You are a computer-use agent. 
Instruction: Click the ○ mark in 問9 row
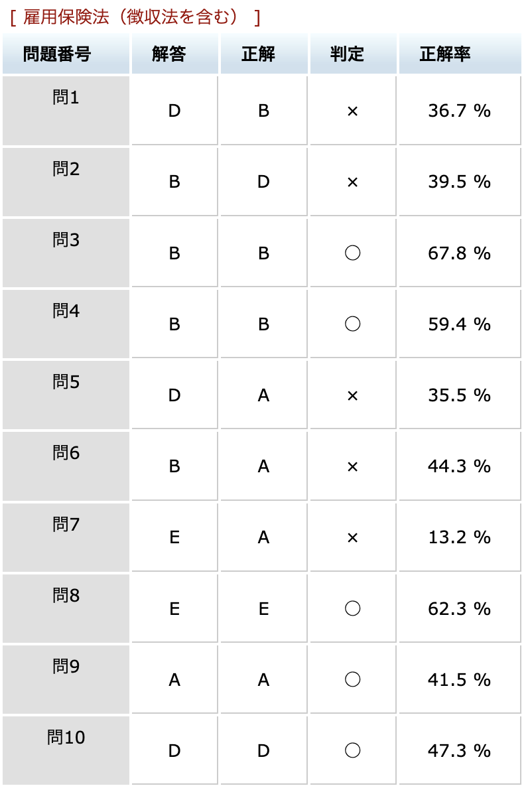click(x=353, y=680)
